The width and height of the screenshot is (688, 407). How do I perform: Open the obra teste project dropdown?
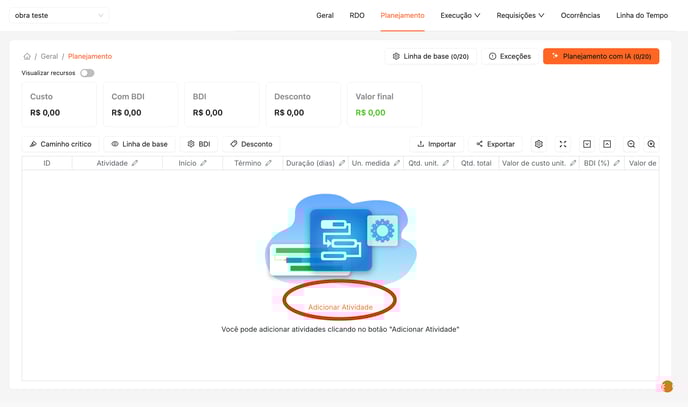(x=59, y=16)
